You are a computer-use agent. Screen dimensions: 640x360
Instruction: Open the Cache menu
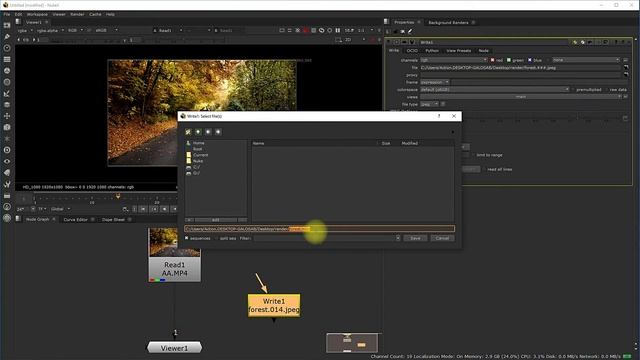pyautogui.click(x=95, y=14)
